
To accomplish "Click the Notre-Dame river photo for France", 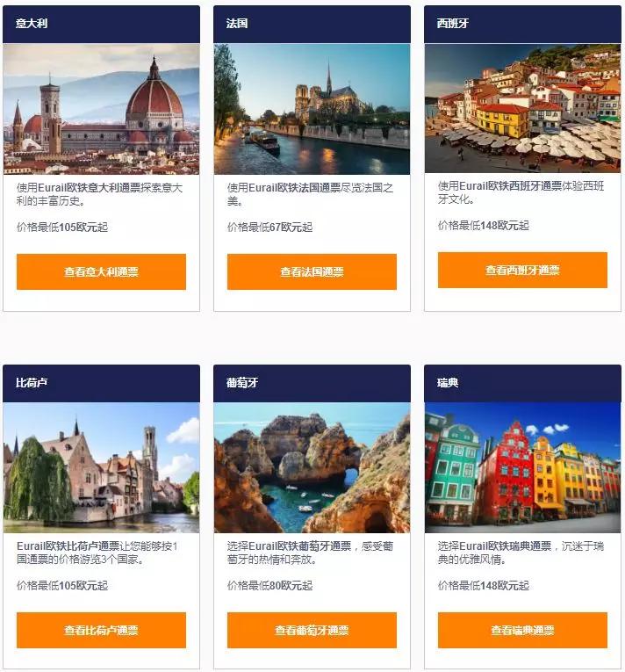I will point(312,109).
